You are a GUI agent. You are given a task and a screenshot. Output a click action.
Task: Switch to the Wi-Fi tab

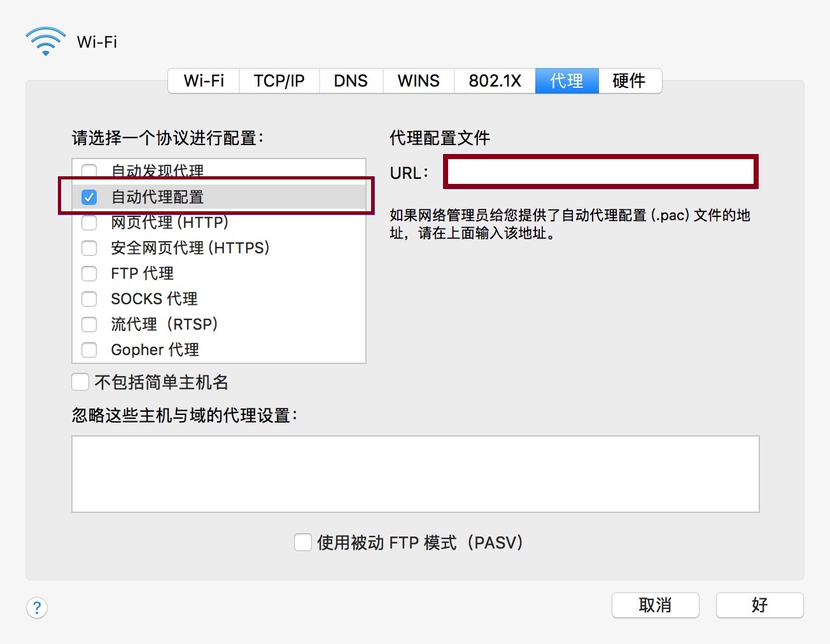point(204,81)
